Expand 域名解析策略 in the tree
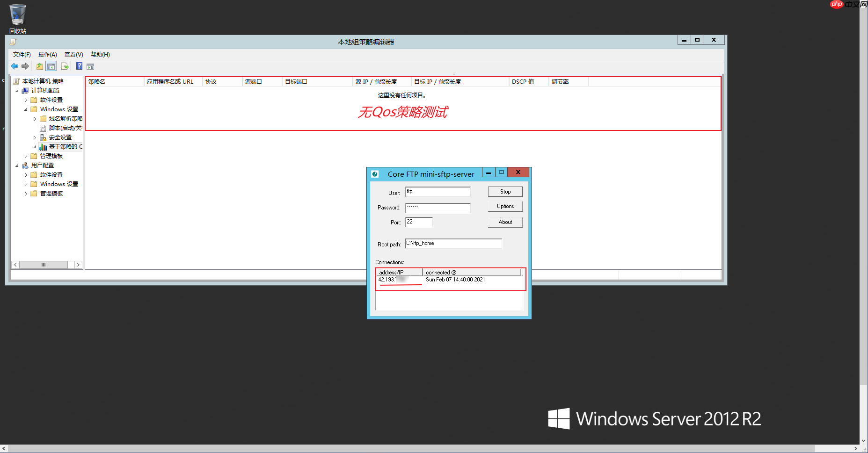Viewport: 868px width, 453px height. (x=35, y=118)
